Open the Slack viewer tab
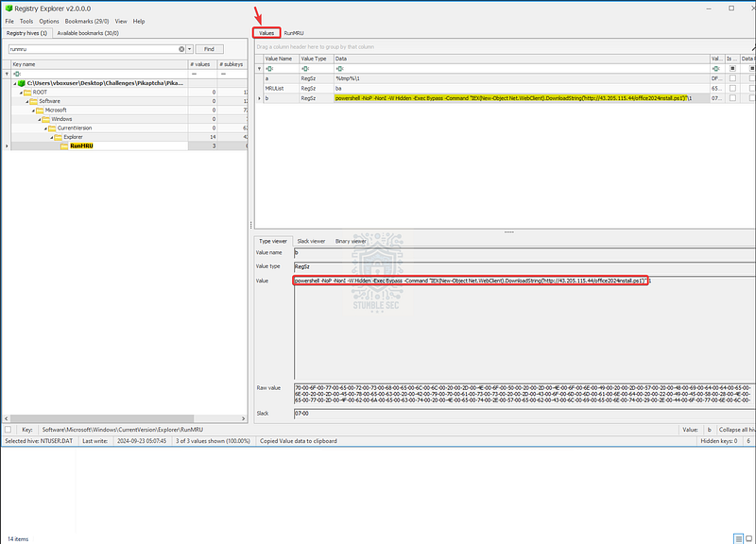 [x=311, y=241]
